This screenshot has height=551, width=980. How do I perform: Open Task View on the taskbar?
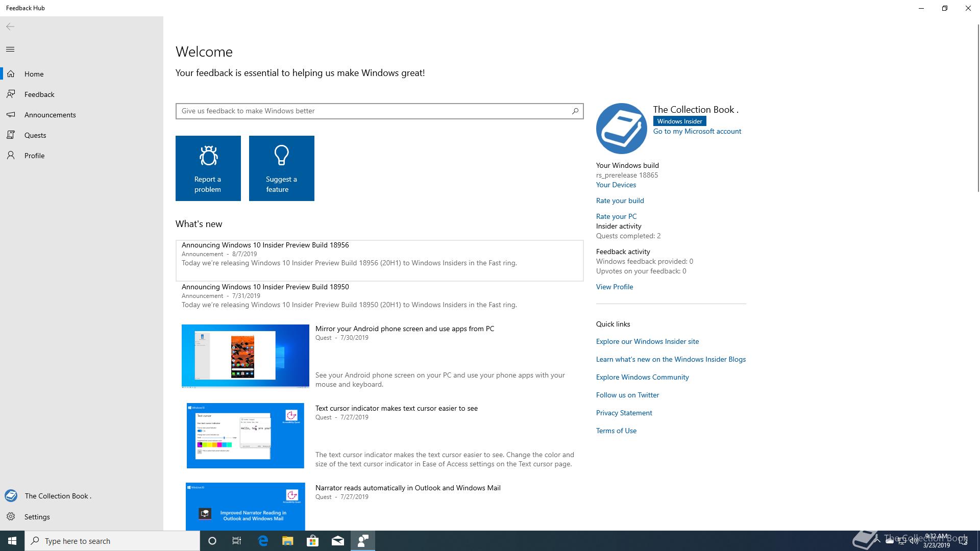pos(237,541)
